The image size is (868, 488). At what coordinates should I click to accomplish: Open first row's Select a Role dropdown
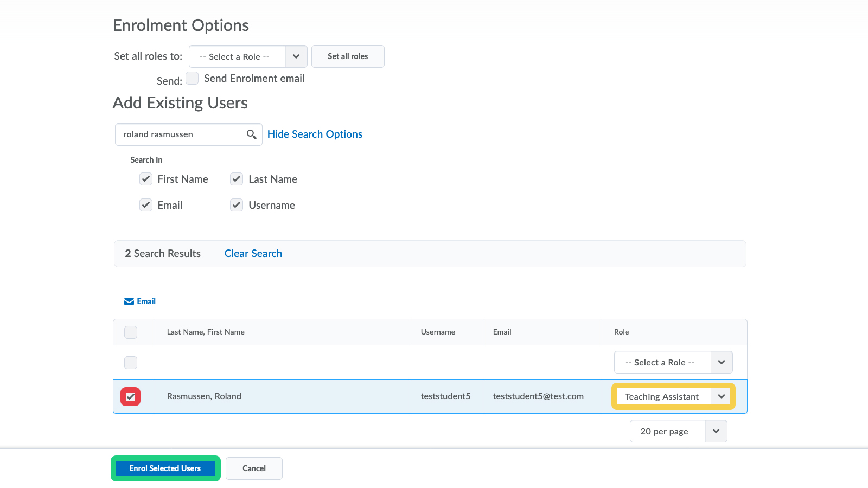pos(673,362)
